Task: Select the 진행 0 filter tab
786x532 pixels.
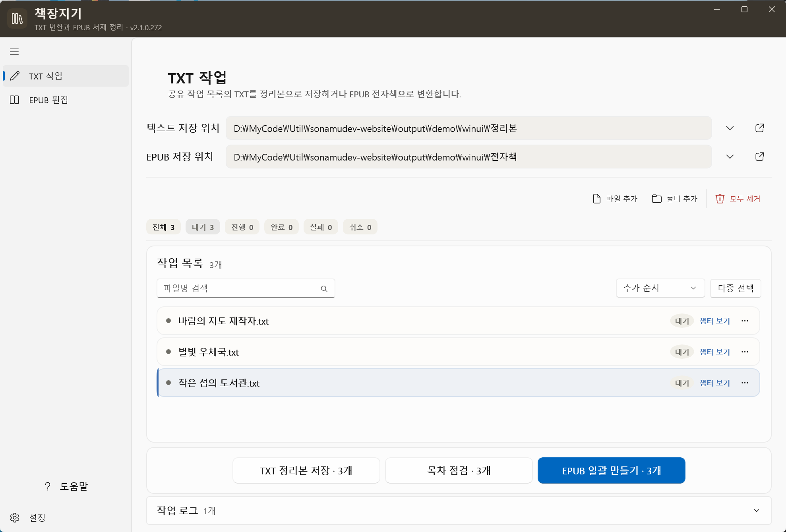Action: pyautogui.click(x=242, y=227)
